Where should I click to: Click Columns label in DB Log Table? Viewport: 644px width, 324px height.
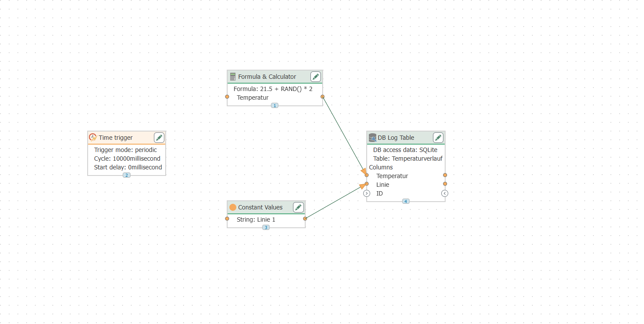pyautogui.click(x=381, y=167)
